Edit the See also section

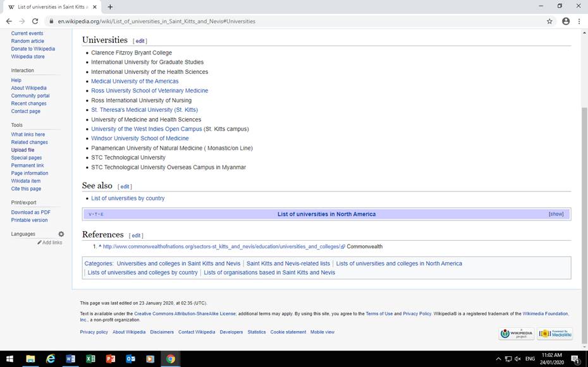(125, 186)
